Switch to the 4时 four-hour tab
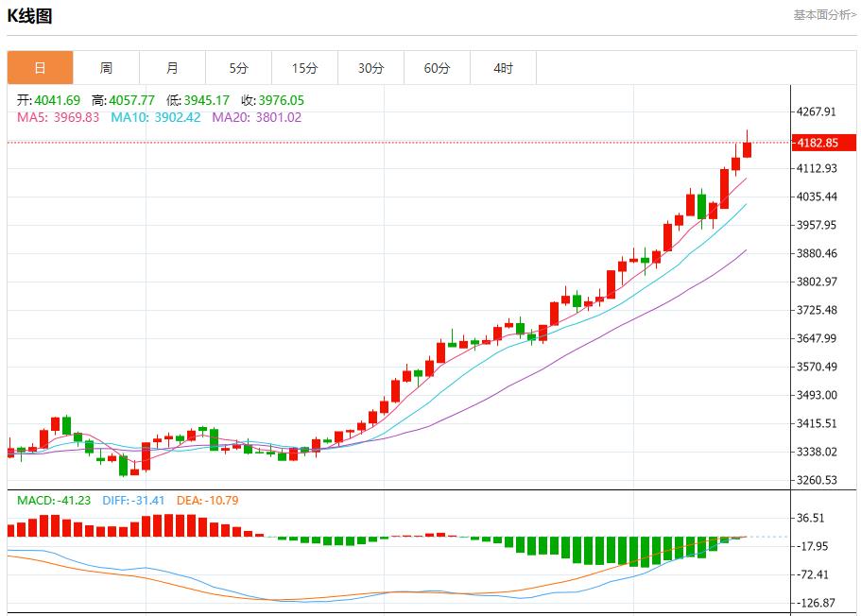Image resolution: width=861 pixels, height=616 pixels. coord(503,68)
